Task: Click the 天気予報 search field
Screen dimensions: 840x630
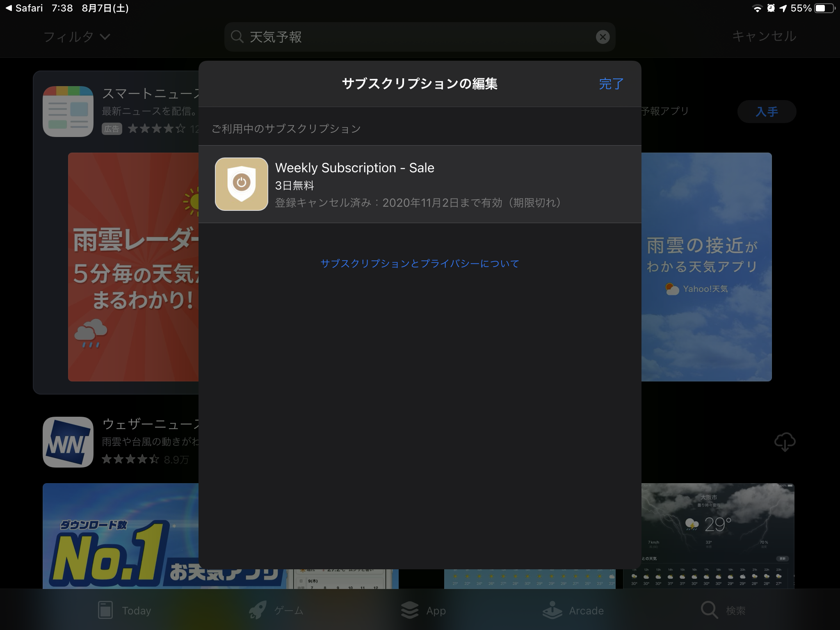Action: [x=410, y=37]
